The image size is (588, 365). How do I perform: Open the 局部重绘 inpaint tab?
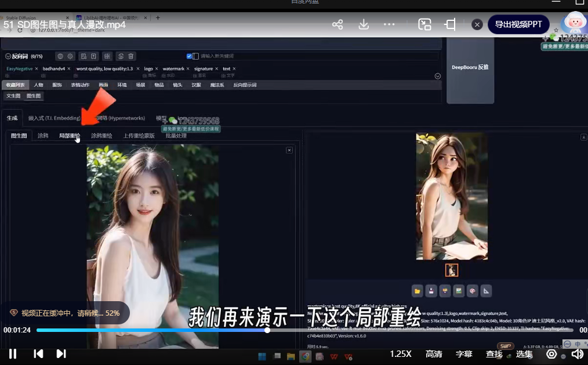point(70,136)
